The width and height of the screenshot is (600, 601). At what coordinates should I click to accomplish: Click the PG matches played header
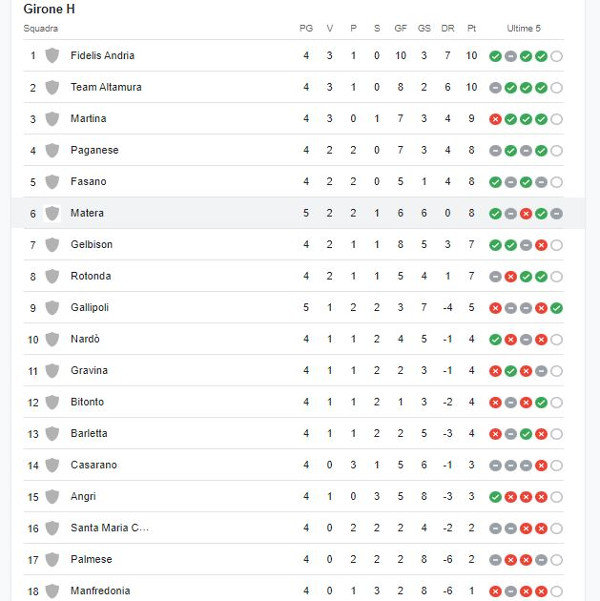[x=306, y=28]
